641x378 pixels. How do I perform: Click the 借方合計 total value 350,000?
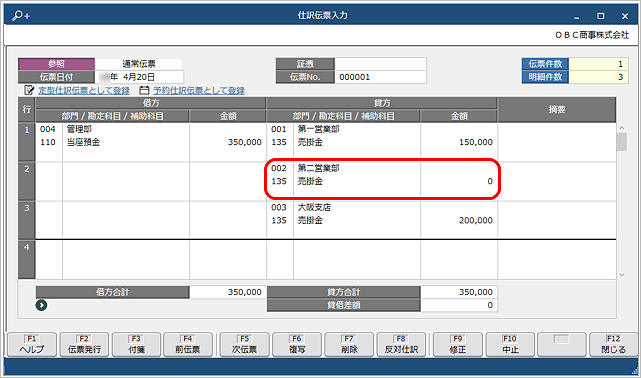click(x=228, y=292)
